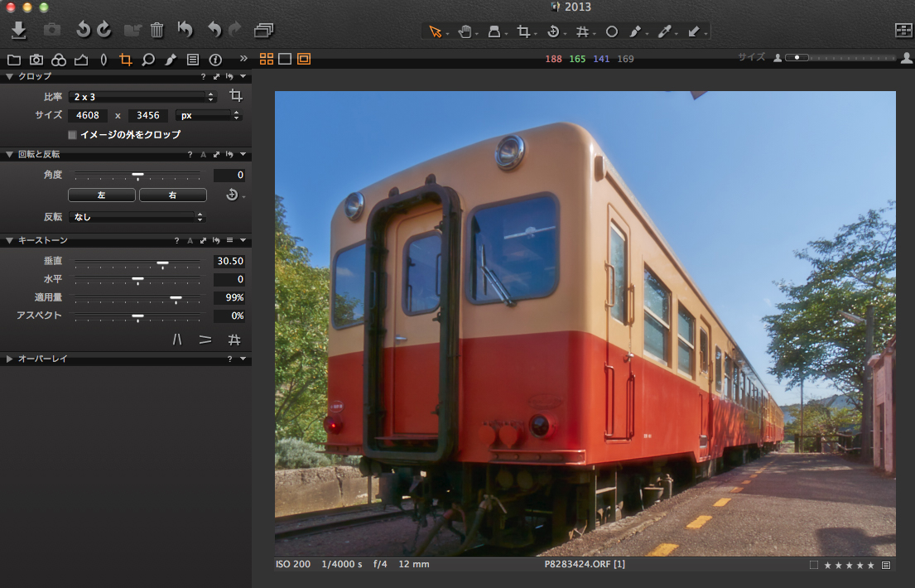This screenshot has height=588, width=915.
Task: Select the white balance eyedropper tool
Action: click(664, 31)
